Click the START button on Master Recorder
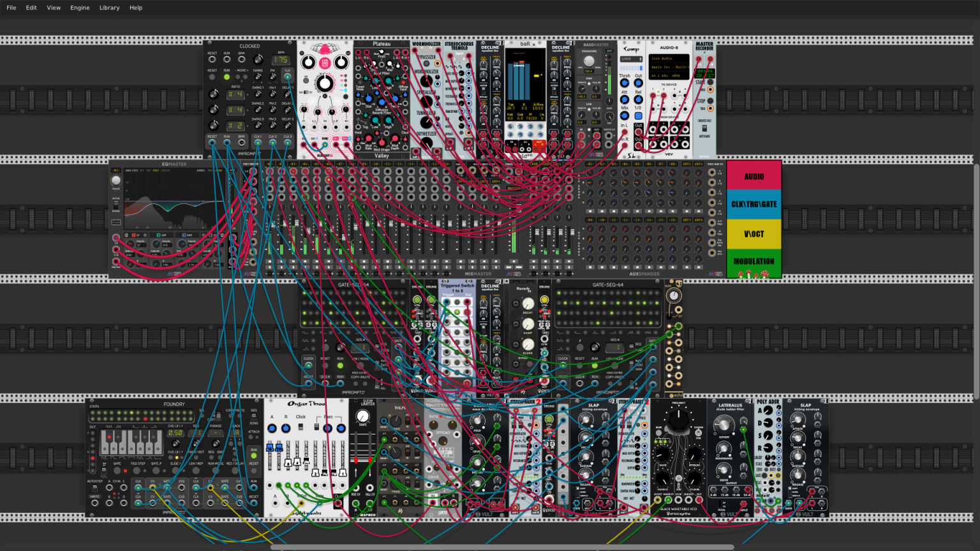980x551 pixels. coord(710,82)
